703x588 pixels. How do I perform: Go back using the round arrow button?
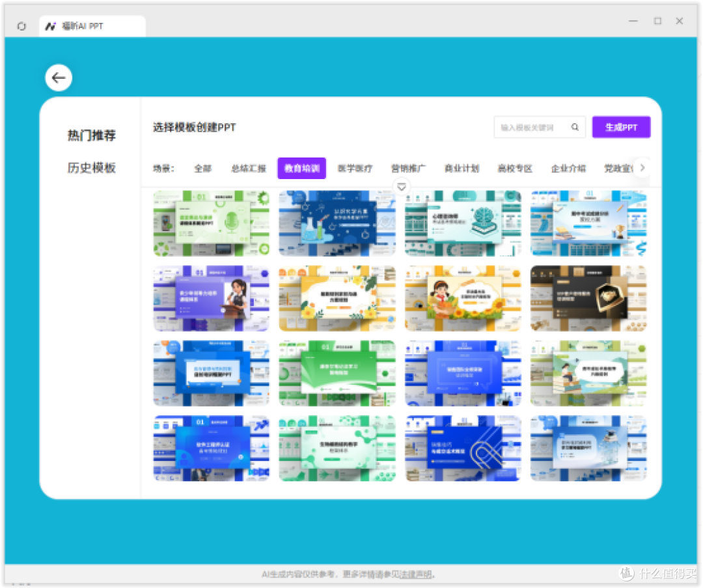pos(59,78)
